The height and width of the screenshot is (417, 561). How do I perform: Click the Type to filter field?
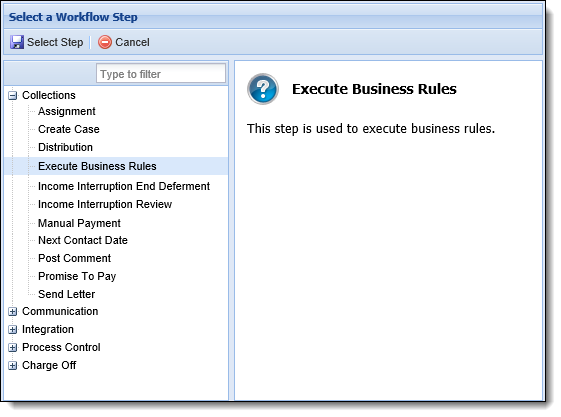click(x=161, y=74)
